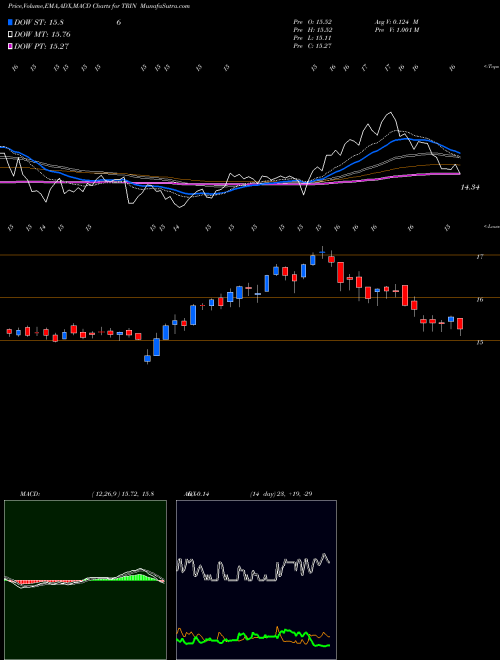Image resolution: width=500 pixels, height=660 pixels.
Task: Click the MACD parameters '(12,26,9) 15.72, 15.8'
Action: [122, 494]
